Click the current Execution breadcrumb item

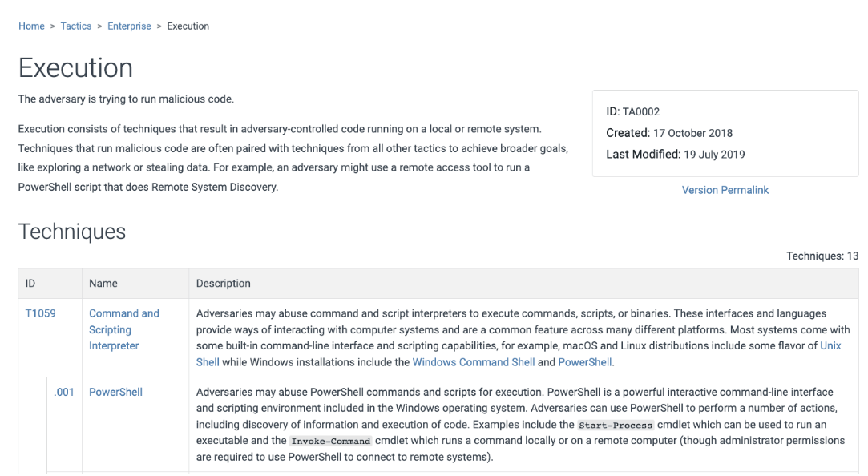188,26
